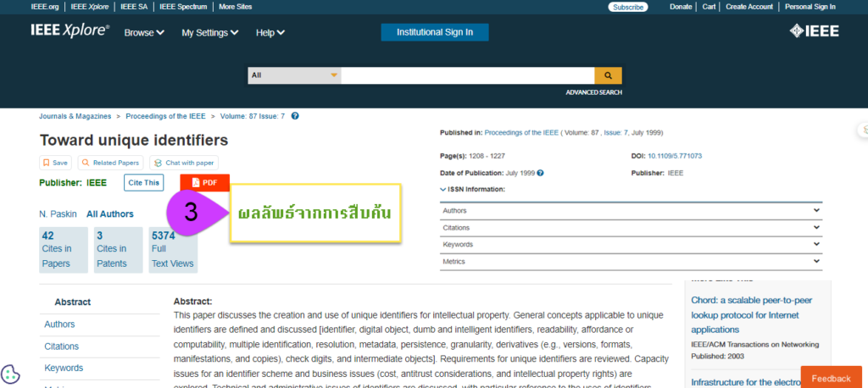Open the Help menu
The image size is (868, 388).
coord(270,33)
